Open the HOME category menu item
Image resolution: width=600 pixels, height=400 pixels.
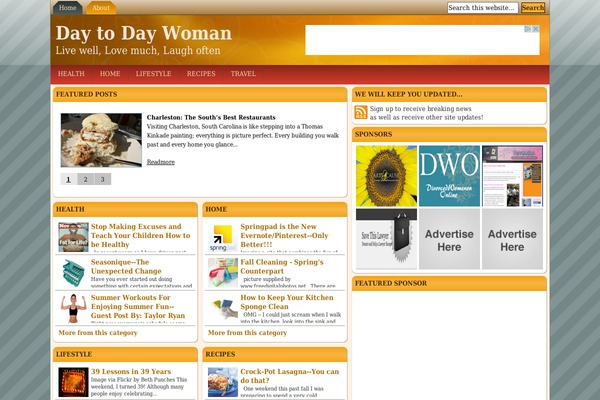pos(110,74)
